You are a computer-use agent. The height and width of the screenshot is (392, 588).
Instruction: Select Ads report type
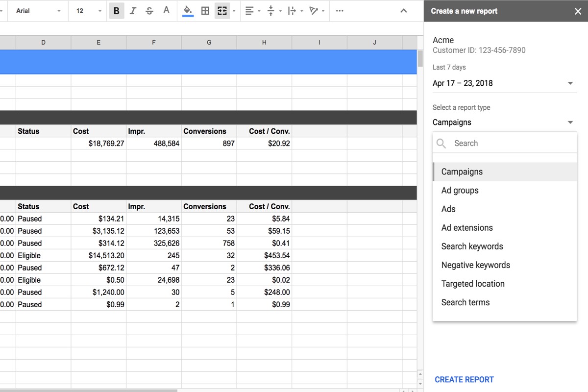coord(505,209)
